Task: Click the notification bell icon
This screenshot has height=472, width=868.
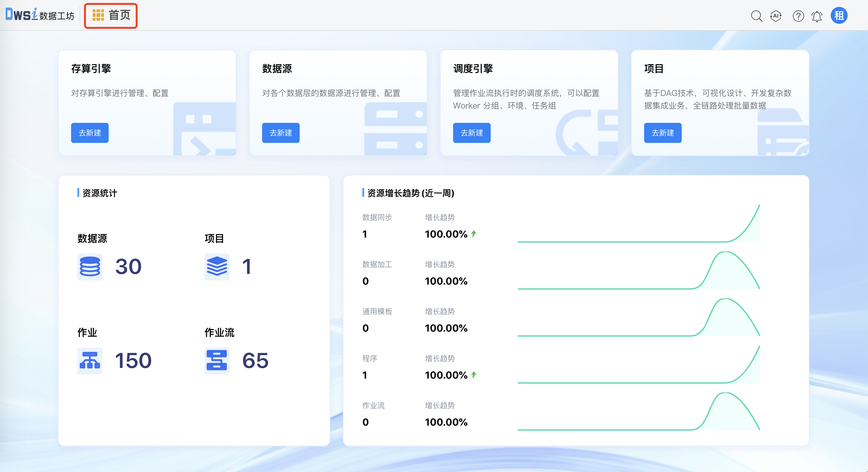Action: [x=816, y=15]
